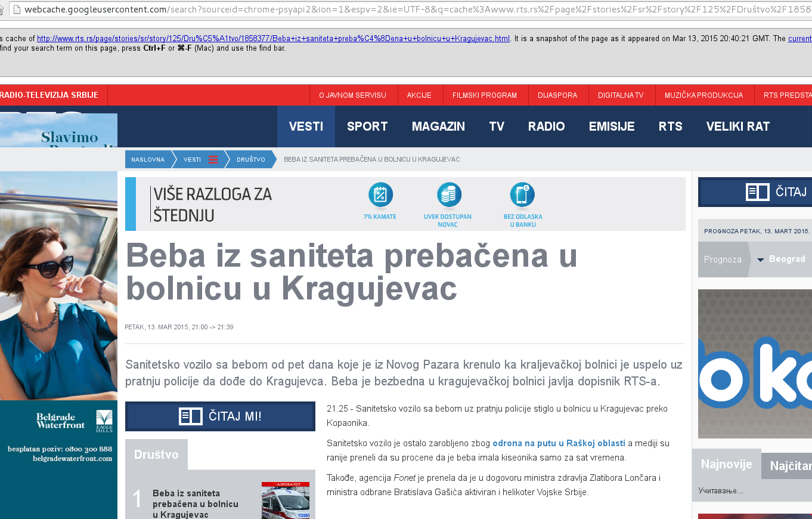Click DIGITALNA TV in top red bar
Viewport: 812px width, 519px height.
pyautogui.click(x=621, y=95)
